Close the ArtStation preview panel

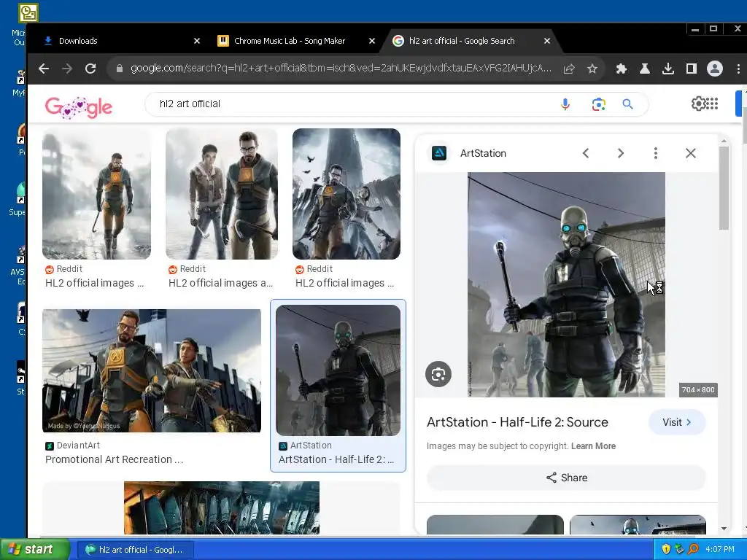(690, 153)
